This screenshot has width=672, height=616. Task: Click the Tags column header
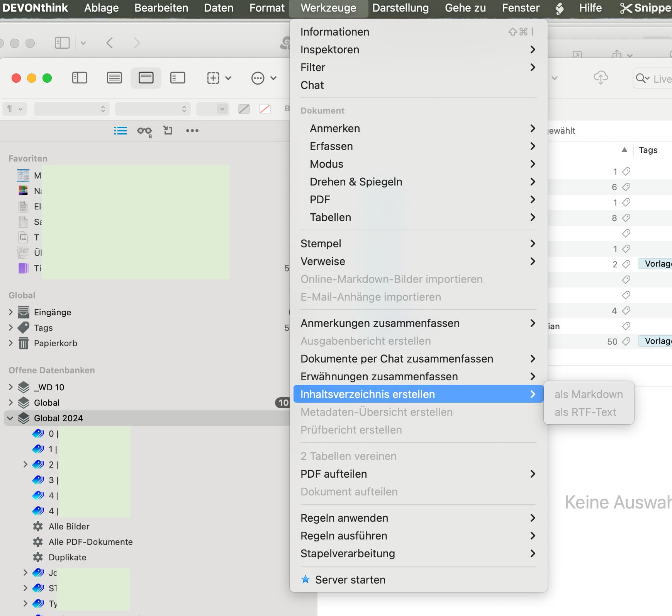648,150
